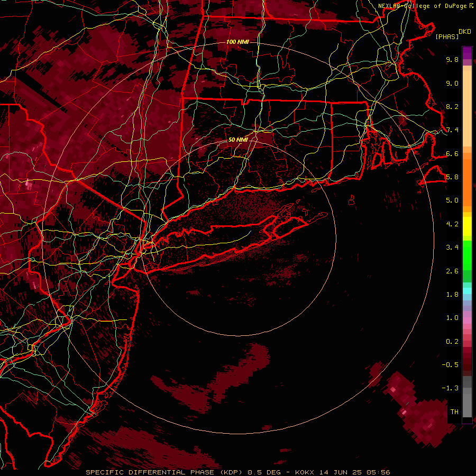476x476 pixels.
Task: Pick the yellow band of the color scale
Action: [467, 226]
